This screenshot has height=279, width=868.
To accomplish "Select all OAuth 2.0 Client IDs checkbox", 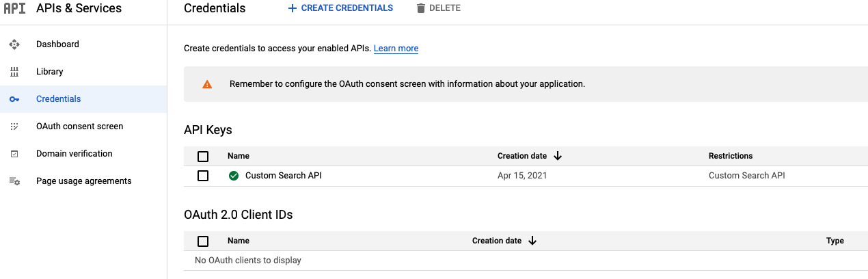I will (x=203, y=241).
